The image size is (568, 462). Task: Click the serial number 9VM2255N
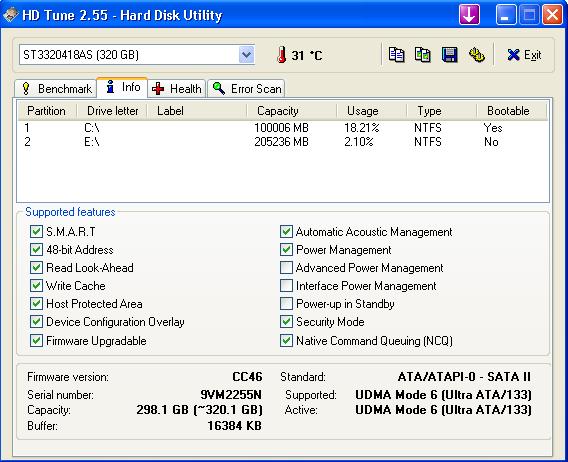(x=231, y=395)
